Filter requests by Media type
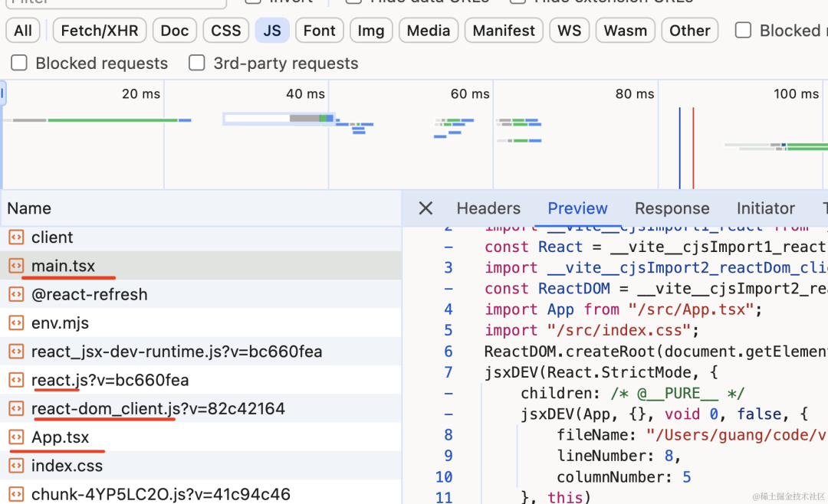Image resolution: width=828 pixels, height=504 pixels. [x=429, y=31]
